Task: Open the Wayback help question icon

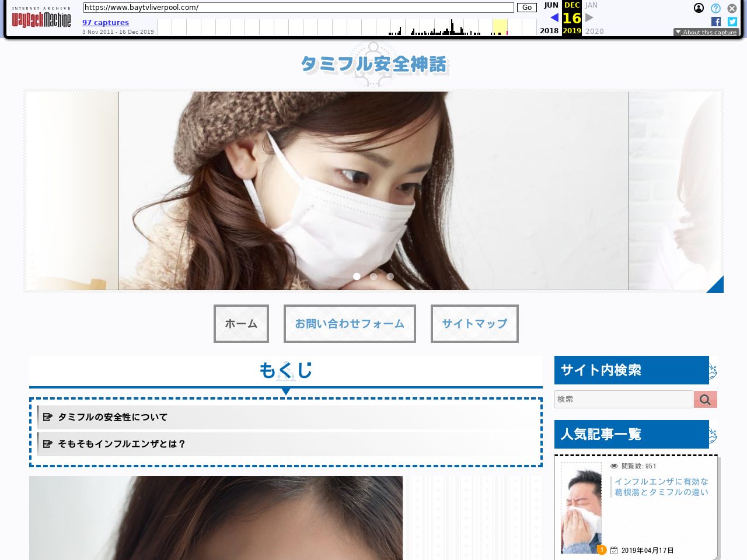Action: [715, 8]
